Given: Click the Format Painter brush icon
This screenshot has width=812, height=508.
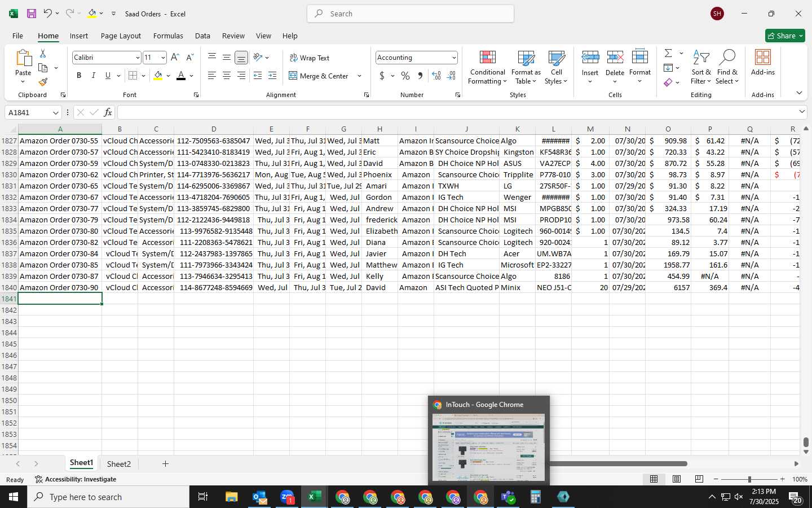Looking at the screenshot, I should pyautogui.click(x=43, y=82).
